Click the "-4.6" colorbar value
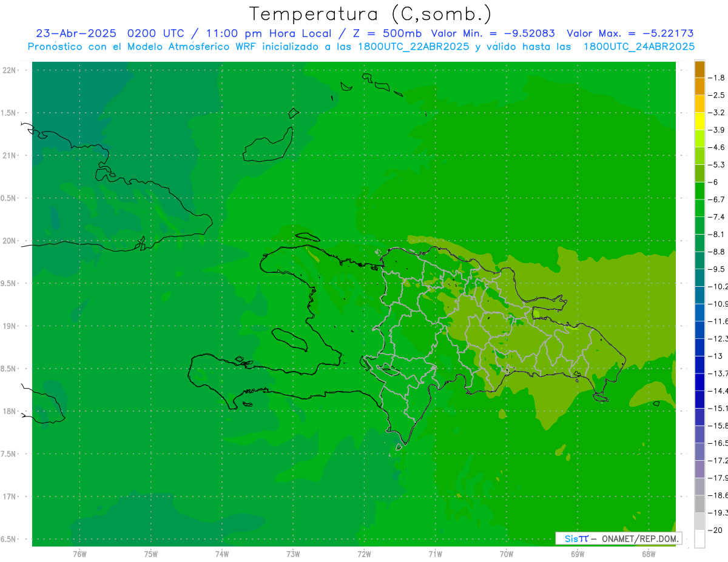Screen dimensions: 728x562 [x=716, y=147]
